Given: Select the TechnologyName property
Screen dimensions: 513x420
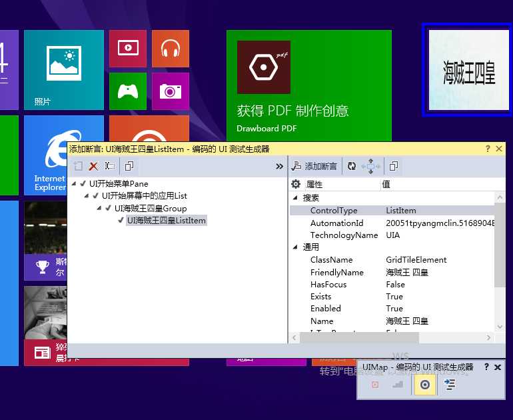Looking at the screenshot, I should coord(344,235).
